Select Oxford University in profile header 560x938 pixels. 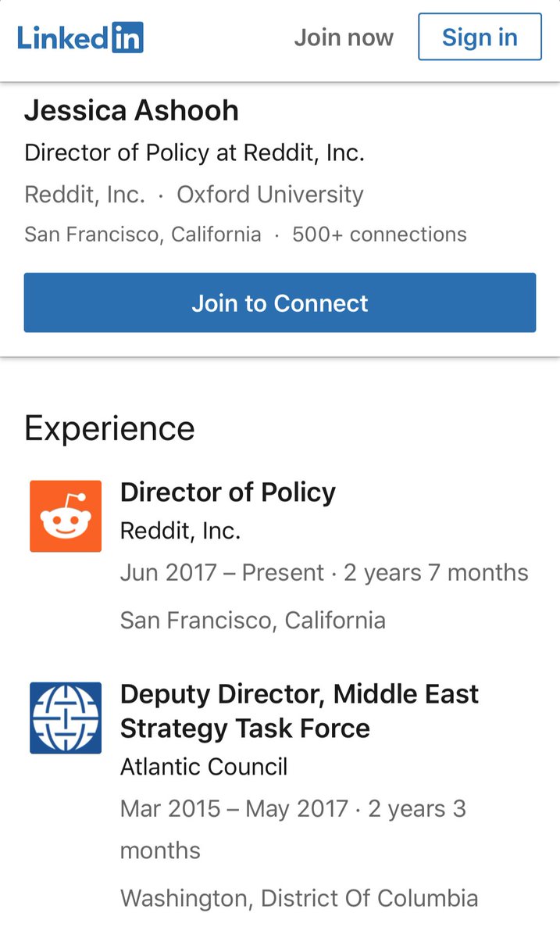coord(270,195)
